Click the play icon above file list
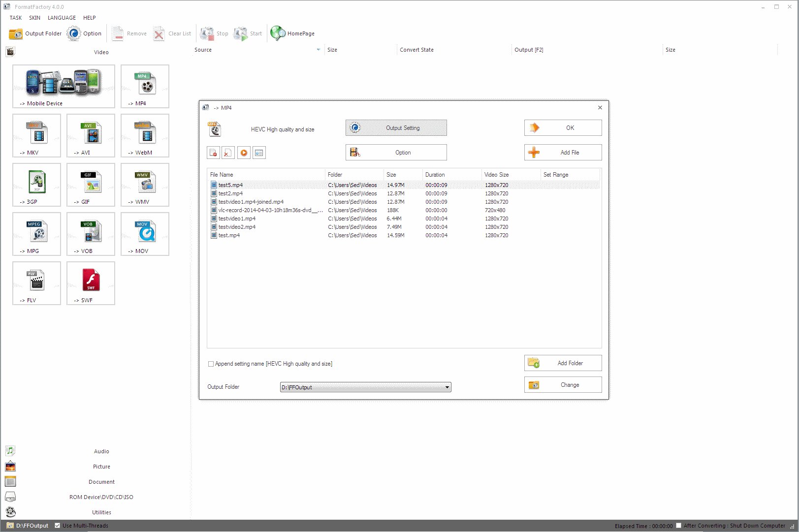 pos(244,153)
